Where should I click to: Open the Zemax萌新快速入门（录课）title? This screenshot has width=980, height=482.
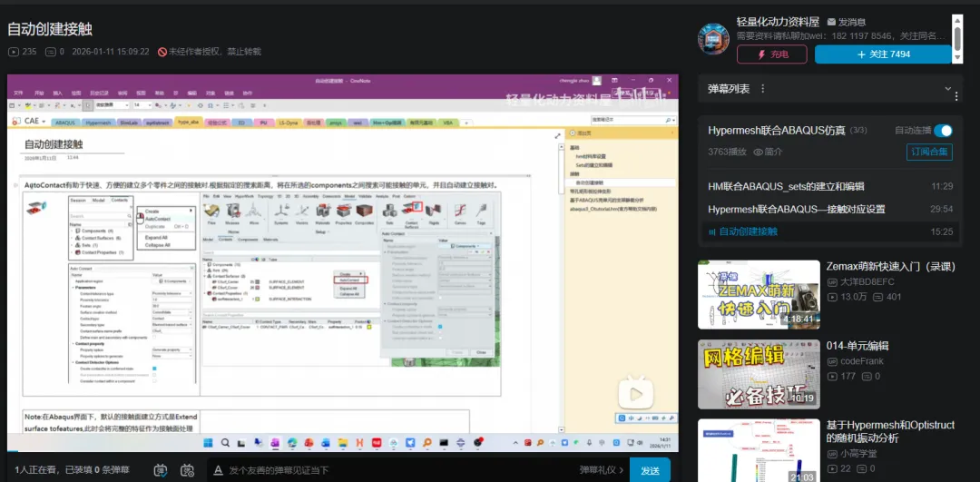[x=891, y=267]
